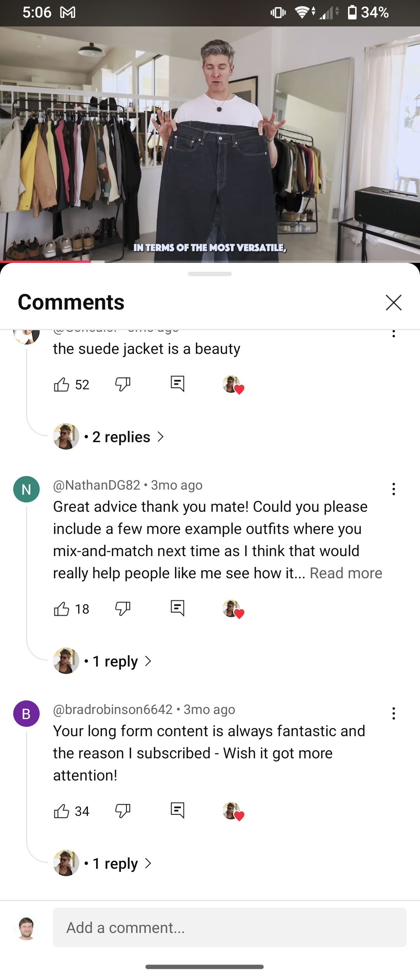Dislike the suede jacket comment
Viewport: 420px width, 980px height.
122,385
